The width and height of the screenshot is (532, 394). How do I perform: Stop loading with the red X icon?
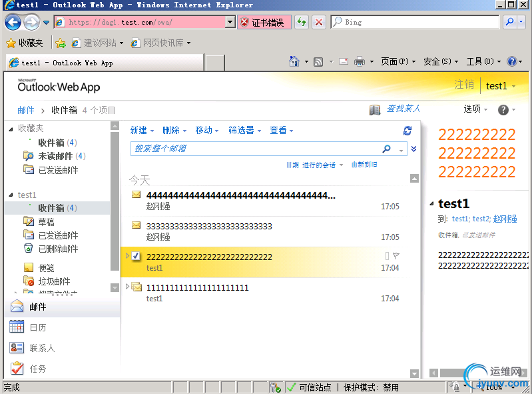[319, 23]
